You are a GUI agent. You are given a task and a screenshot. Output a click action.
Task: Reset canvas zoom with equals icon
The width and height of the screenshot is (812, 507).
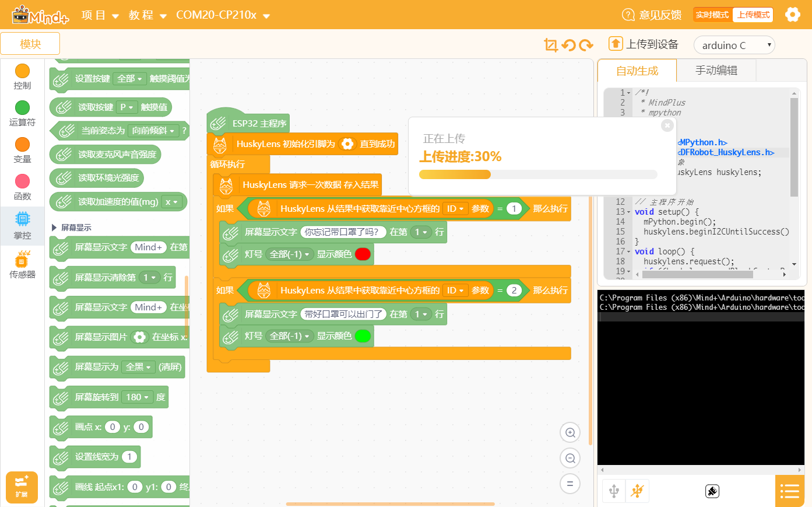coord(570,484)
